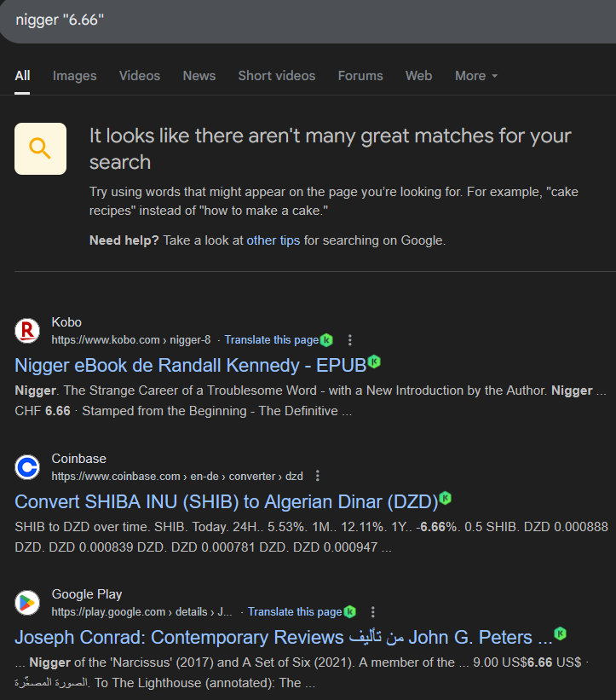Click the 'Need help?' bold text

coord(124,240)
